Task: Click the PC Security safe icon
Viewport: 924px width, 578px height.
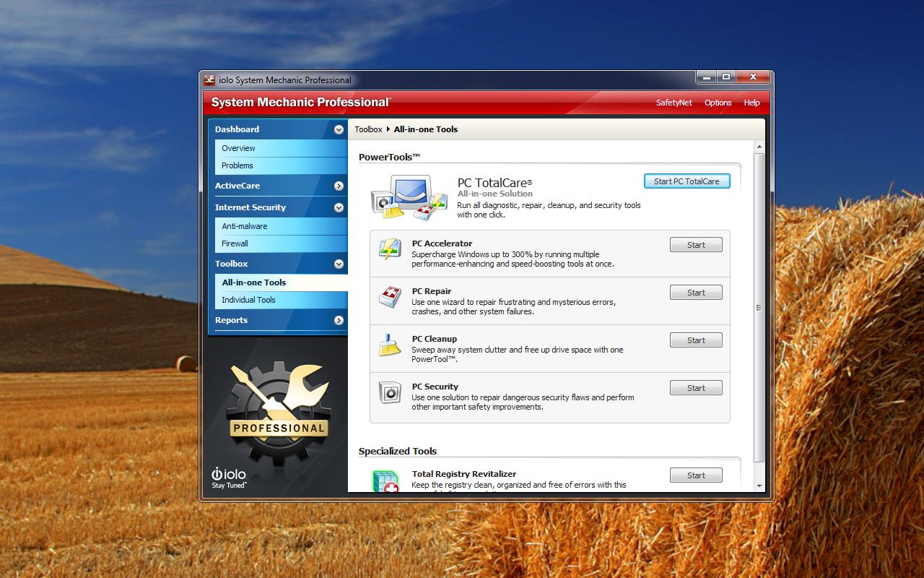Action: pos(390,392)
